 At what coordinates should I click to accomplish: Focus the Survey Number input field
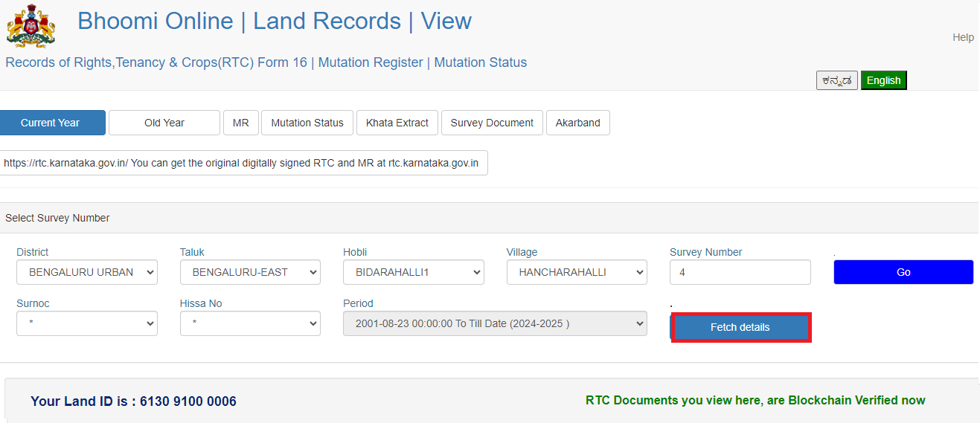740,272
